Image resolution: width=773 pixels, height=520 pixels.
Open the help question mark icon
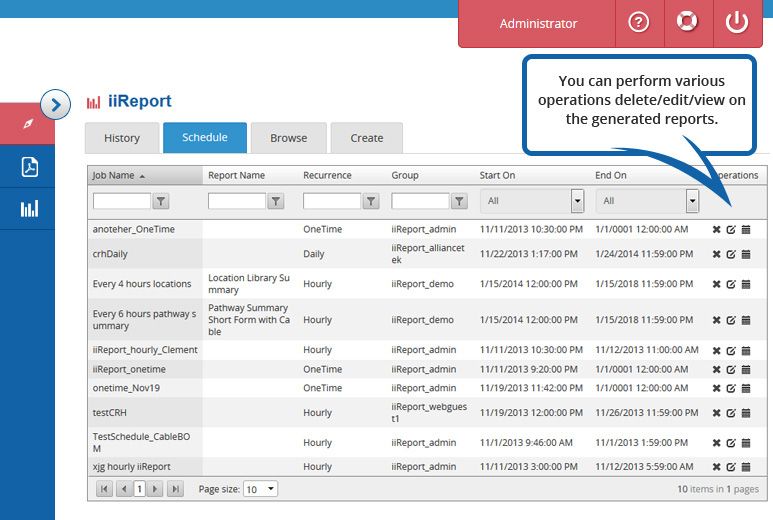(x=638, y=22)
